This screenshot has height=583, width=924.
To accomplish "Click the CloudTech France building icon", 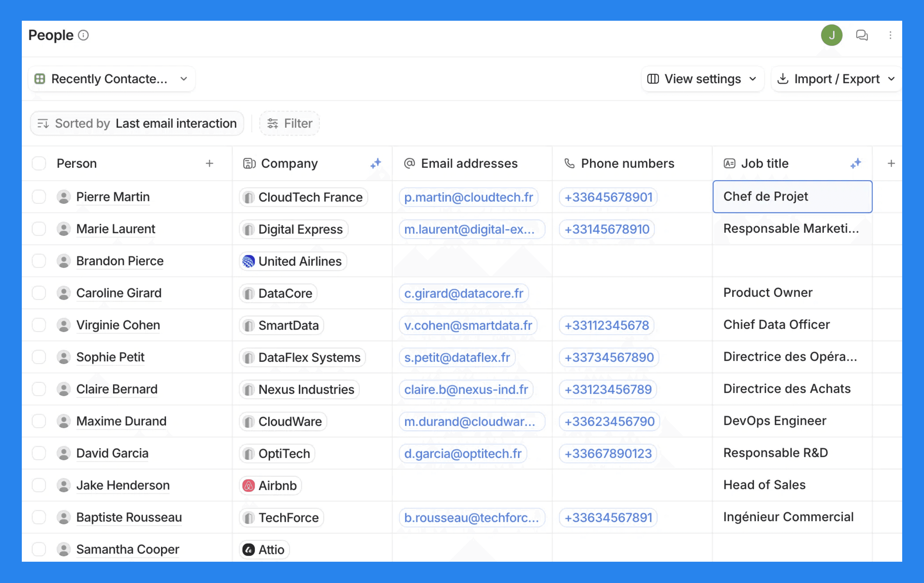I will click(x=248, y=197).
